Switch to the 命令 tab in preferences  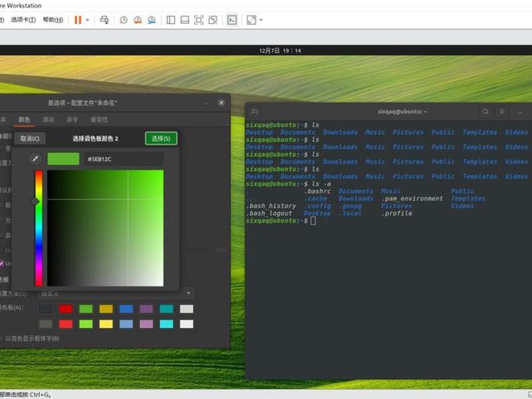pos(72,120)
